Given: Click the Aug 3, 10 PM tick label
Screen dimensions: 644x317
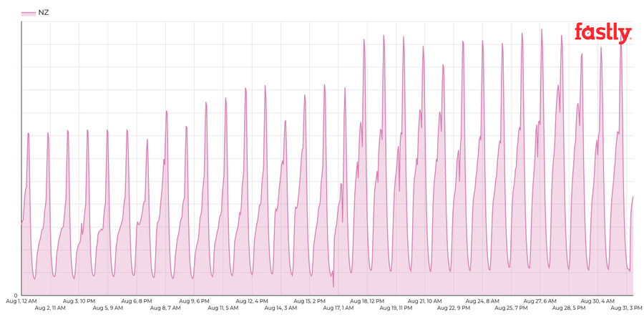Looking at the screenshot, I should point(79,301).
